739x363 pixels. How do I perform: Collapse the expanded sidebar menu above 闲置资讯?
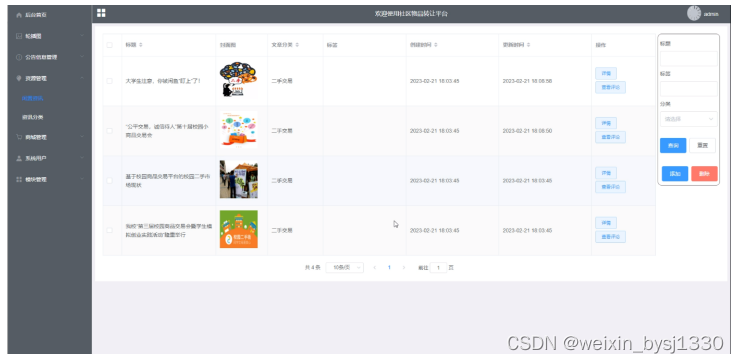click(82, 78)
